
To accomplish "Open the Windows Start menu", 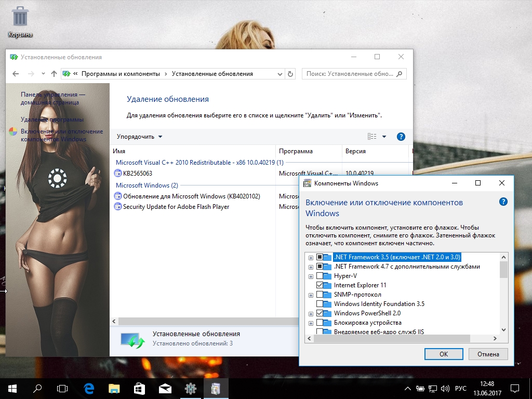I will [12, 389].
